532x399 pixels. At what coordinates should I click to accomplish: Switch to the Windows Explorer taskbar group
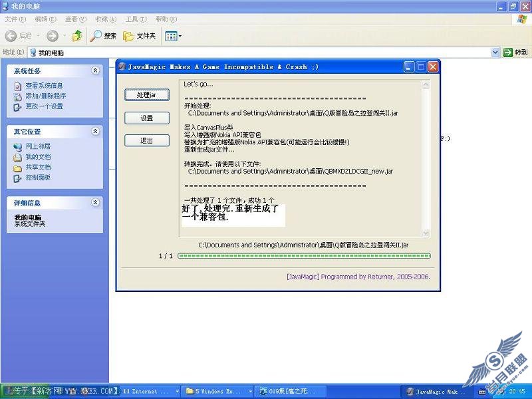coord(218,392)
